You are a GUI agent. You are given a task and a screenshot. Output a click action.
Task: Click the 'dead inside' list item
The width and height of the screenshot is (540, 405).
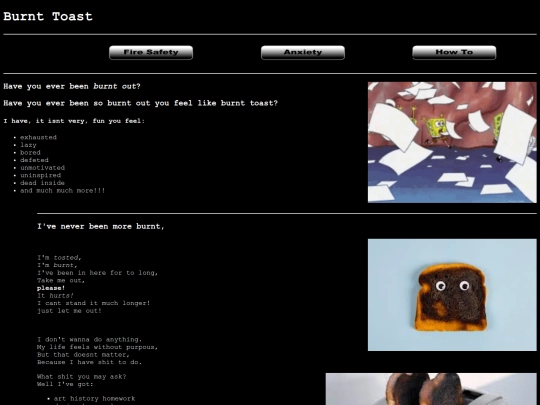tap(42, 183)
